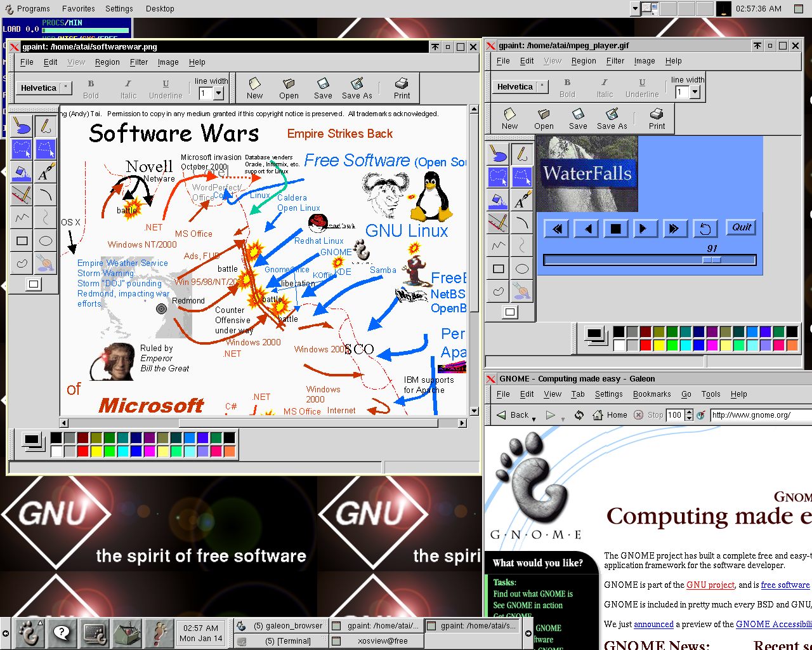This screenshot has width=812, height=650.
Task: Select the paintbrush tool in softwarewar.png window
Action: (22, 126)
